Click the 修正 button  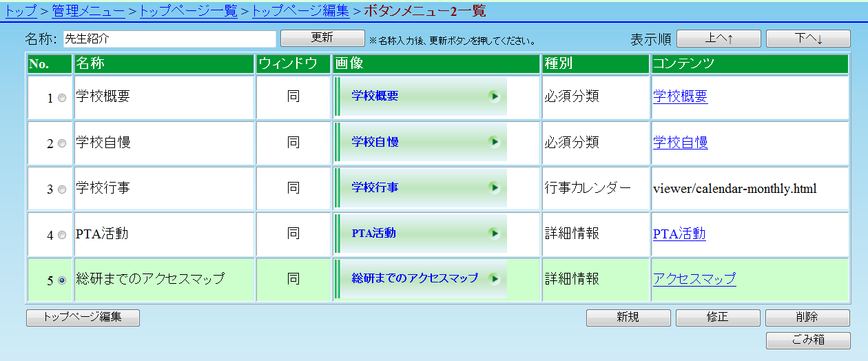(x=718, y=318)
